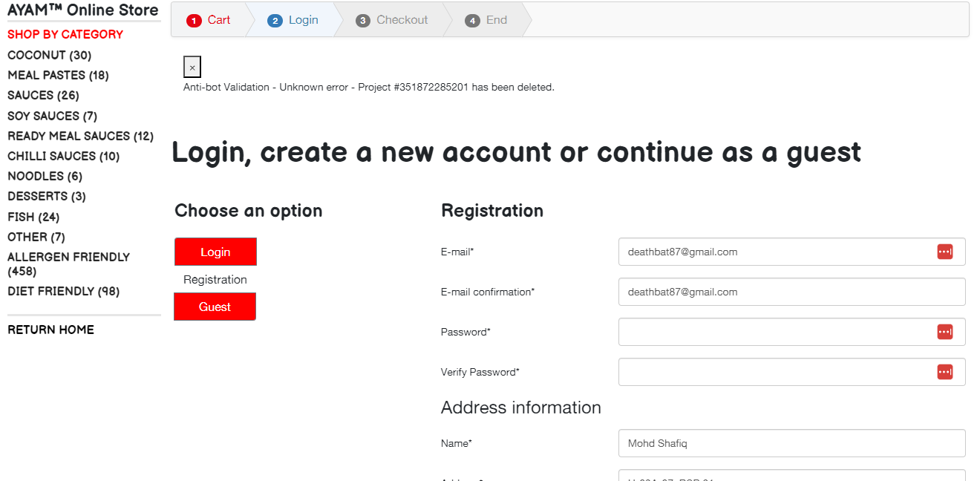Focus the E-mail confirmation field
Screen dimensions: 980x481
click(791, 292)
